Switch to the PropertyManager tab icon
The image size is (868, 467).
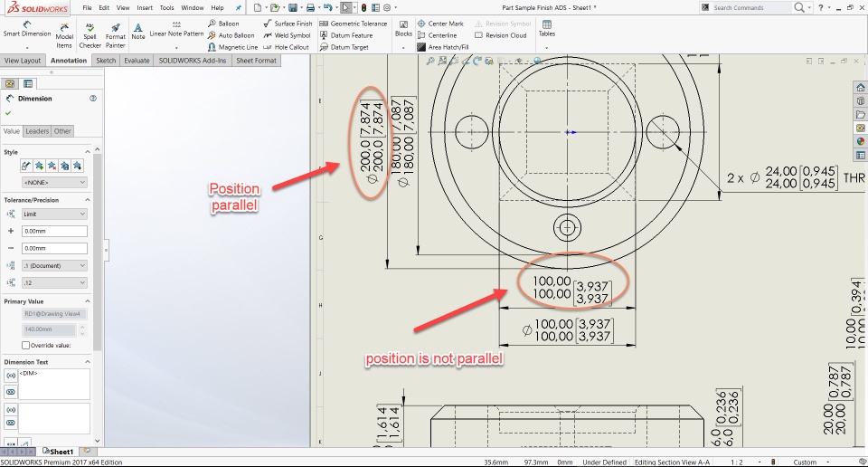pyautogui.click(x=28, y=83)
